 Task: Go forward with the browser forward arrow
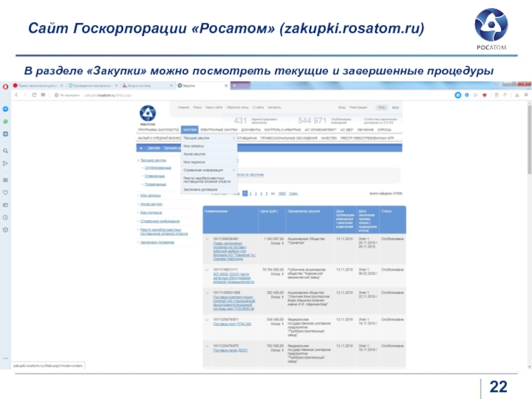[25, 95]
